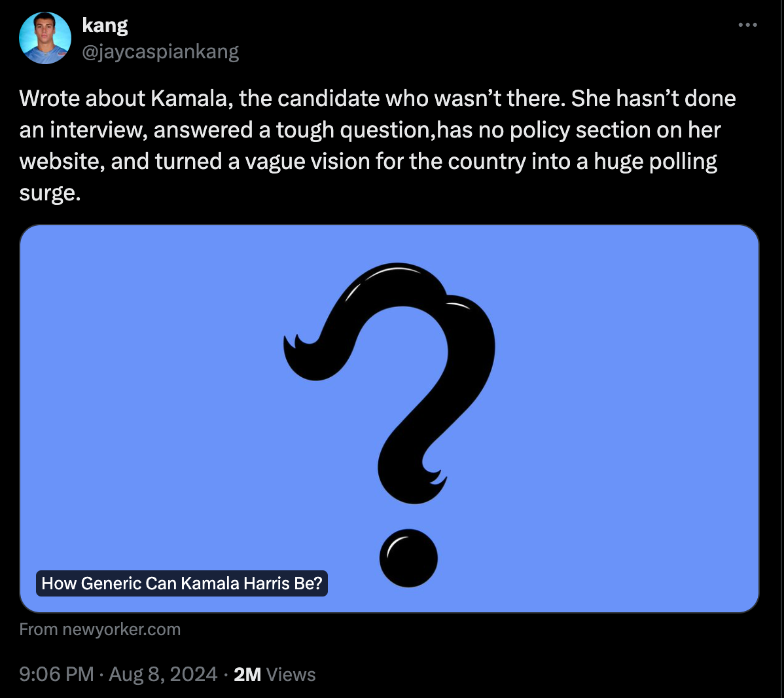The width and height of the screenshot is (784, 698).
Task: View the 2M view count number
Action: (x=247, y=674)
